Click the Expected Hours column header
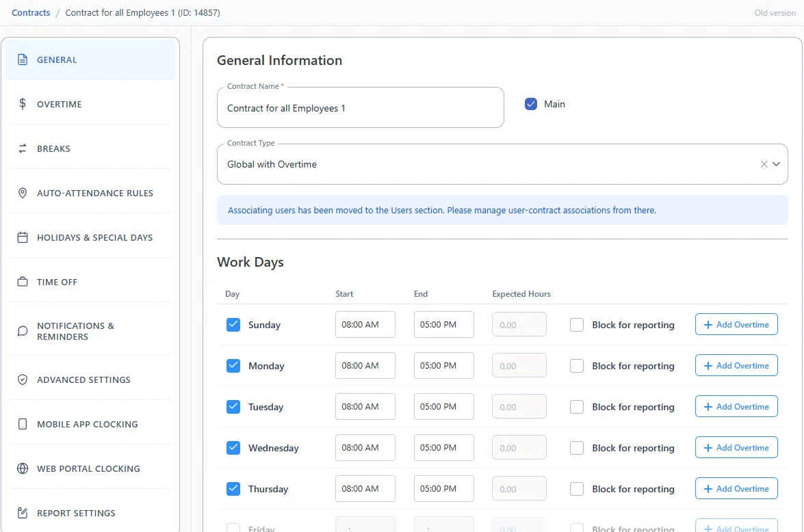 (x=521, y=293)
